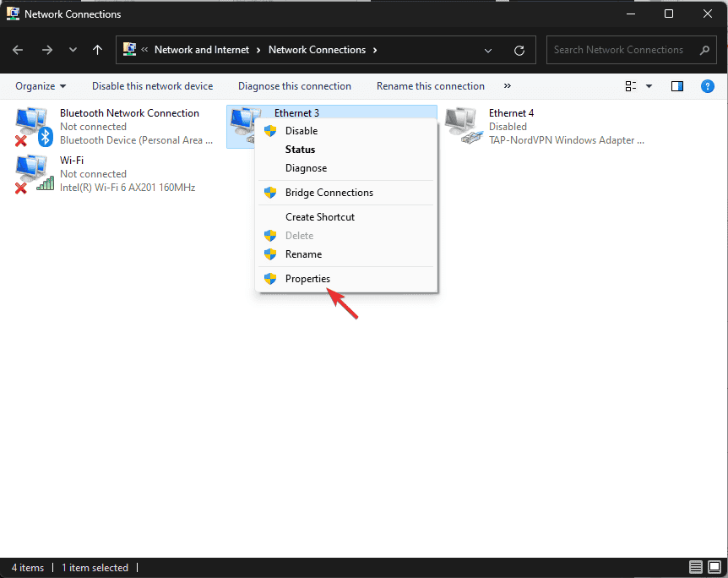The width and height of the screenshot is (728, 578).
Task: Choose Properties from the context menu
Action: (x=307, y=279)
